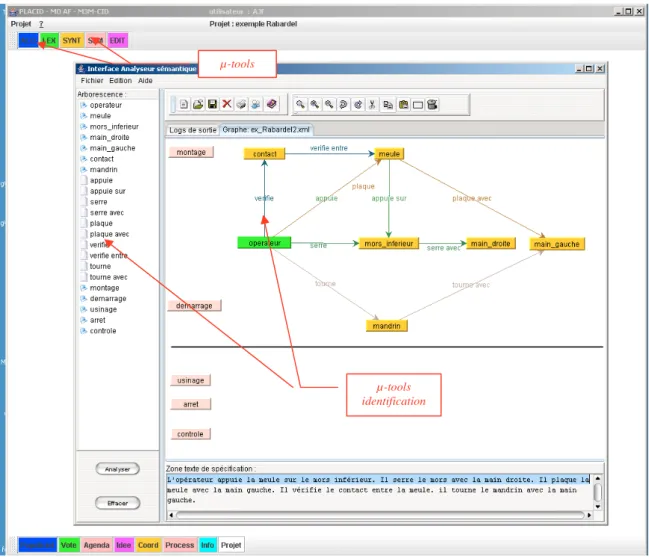Click the controle button in graph area
Viewport: 649px width, 557px height.
(190, 434)
